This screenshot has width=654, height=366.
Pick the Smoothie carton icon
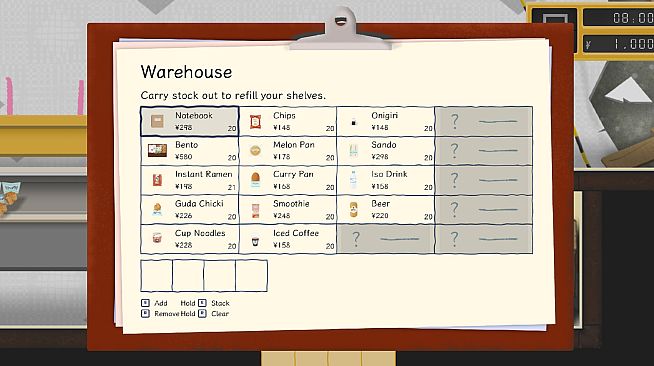pyautogui.click(x=255, y=211)
